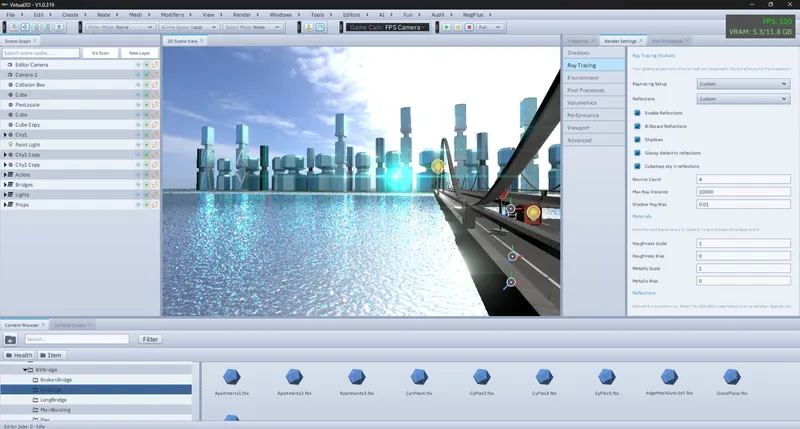Screen dimensions: 800x429
Task: Open the content browser back folder icon
Action: pos(10,339)
